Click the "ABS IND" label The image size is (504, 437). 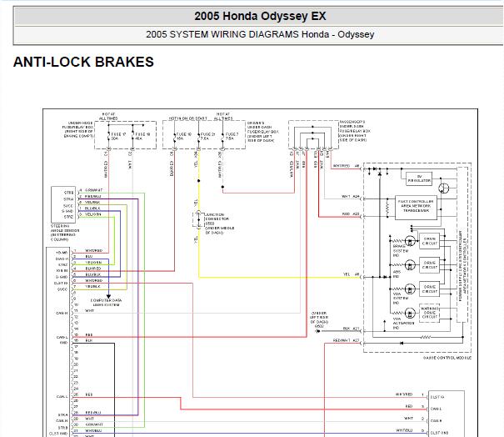coord(397,274)
